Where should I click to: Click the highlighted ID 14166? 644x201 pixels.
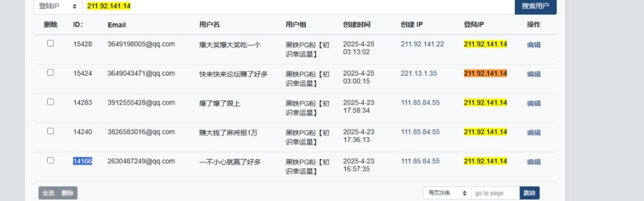[83, 161]
